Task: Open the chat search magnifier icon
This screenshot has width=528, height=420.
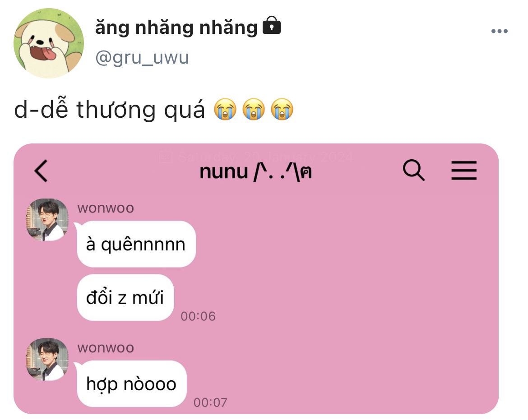Action: (413, 170)
